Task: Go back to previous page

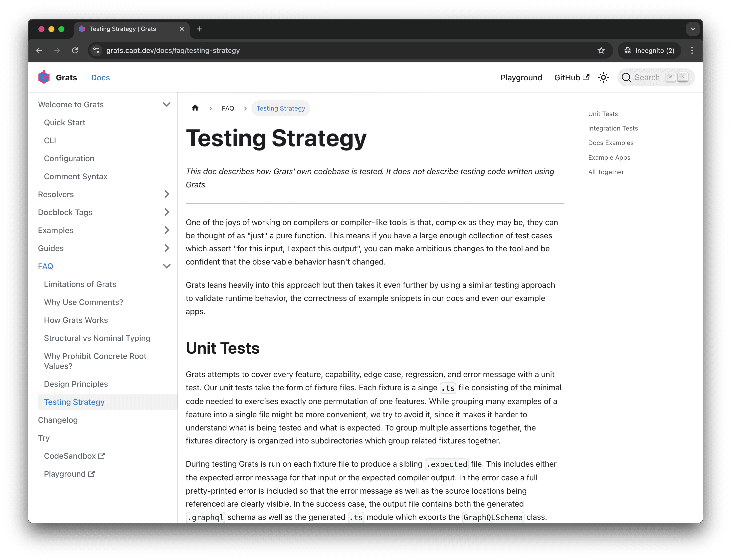Action: 39,50
